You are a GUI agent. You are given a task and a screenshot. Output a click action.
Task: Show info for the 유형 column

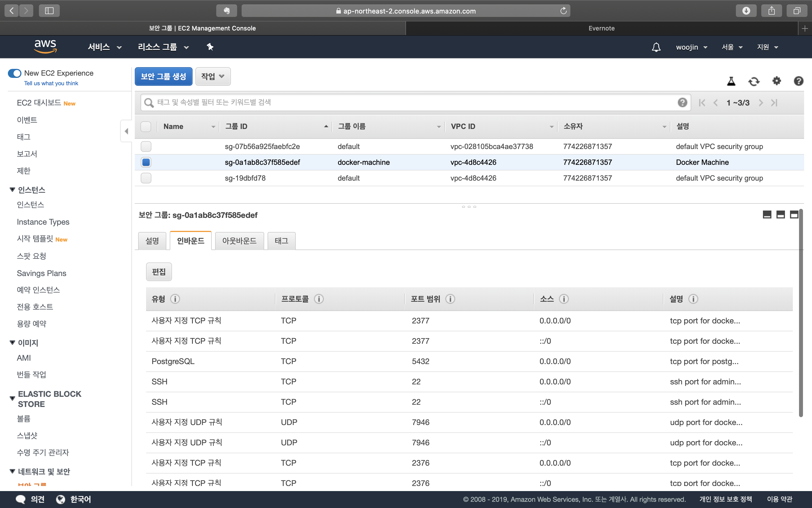pyautogui.click(x=175, y=299)
